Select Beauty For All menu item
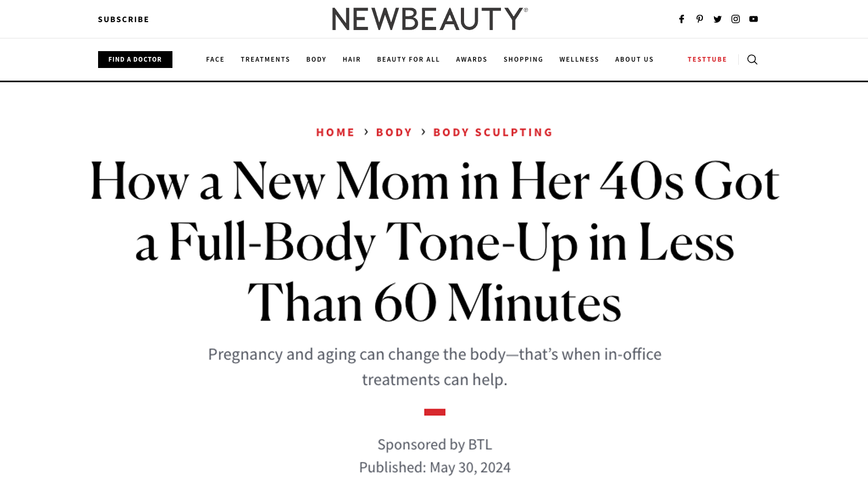868x488 pixels. [x=408, y=60]
